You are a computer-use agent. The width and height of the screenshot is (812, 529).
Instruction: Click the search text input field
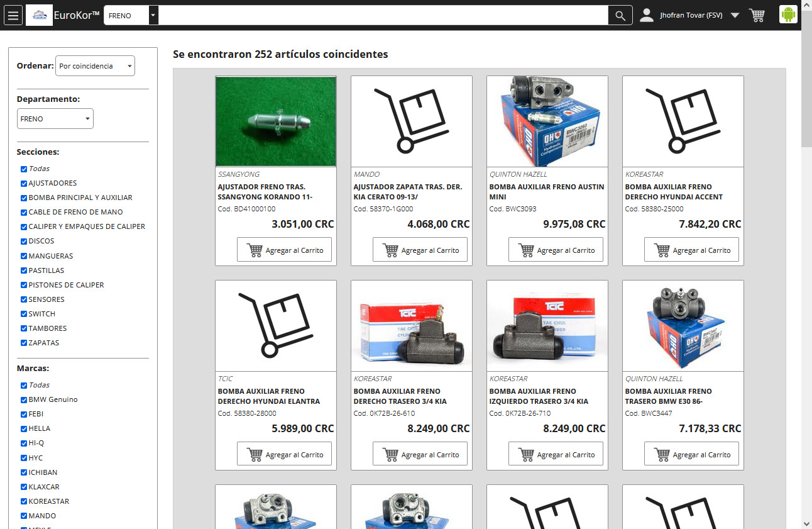click(383, 16)
